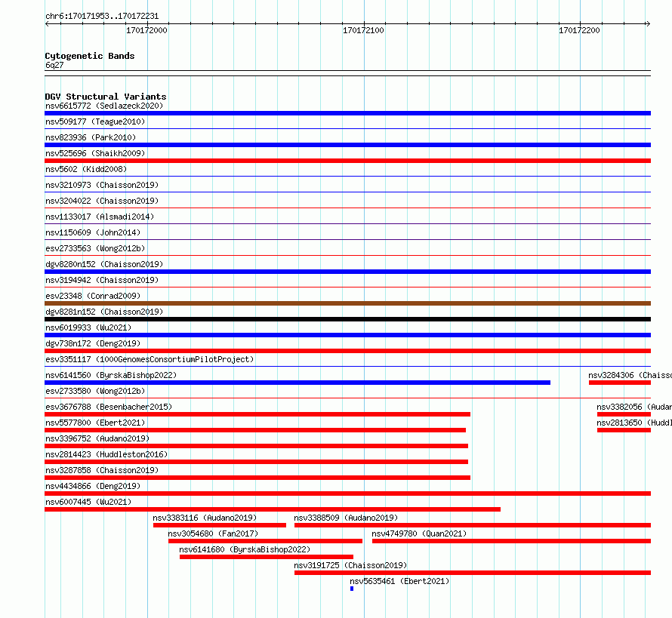Click the DGV Structural Variants track title

click(x=106, y=97)
